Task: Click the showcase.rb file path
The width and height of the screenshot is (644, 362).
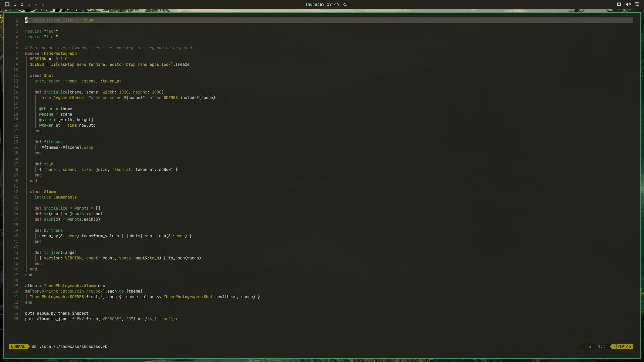Action: point(73,347)
